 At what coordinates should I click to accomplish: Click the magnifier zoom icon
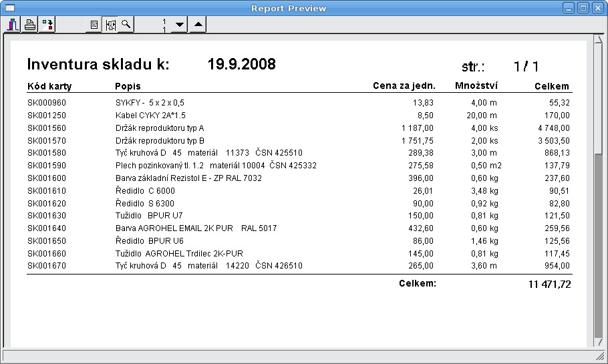pyautogui.click(x=126, y=25)
